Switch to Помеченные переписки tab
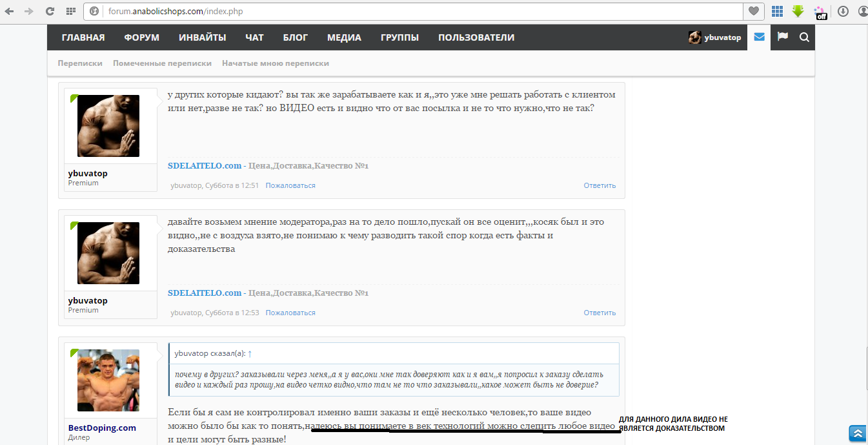Viewport: 868px width, 445px height. point(162,63)
